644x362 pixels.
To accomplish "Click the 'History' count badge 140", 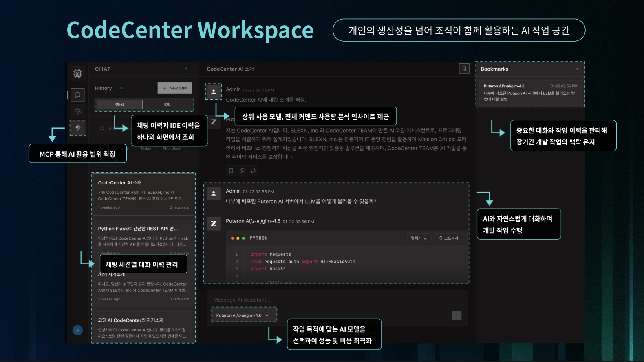I will pos(121,88).
